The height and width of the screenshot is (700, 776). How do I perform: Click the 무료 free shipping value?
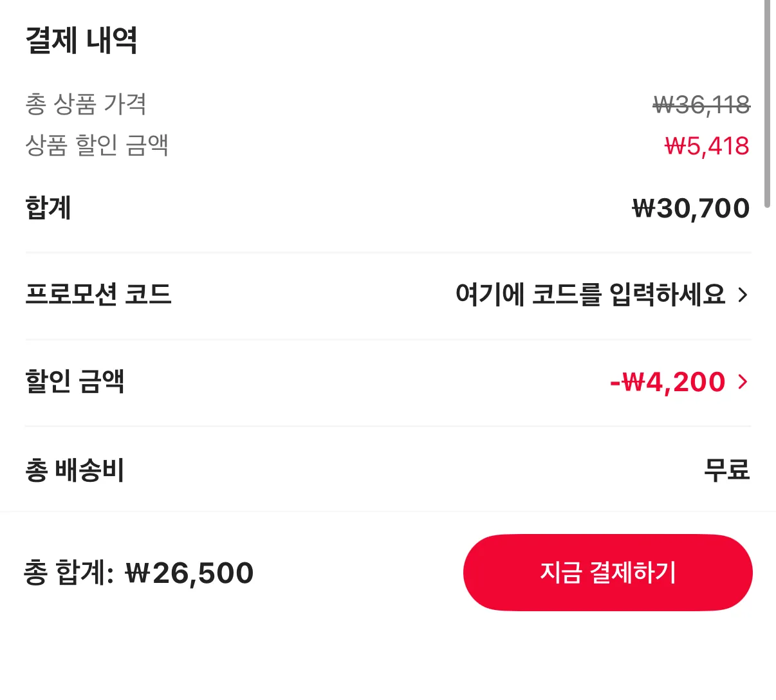pos(726,470)
